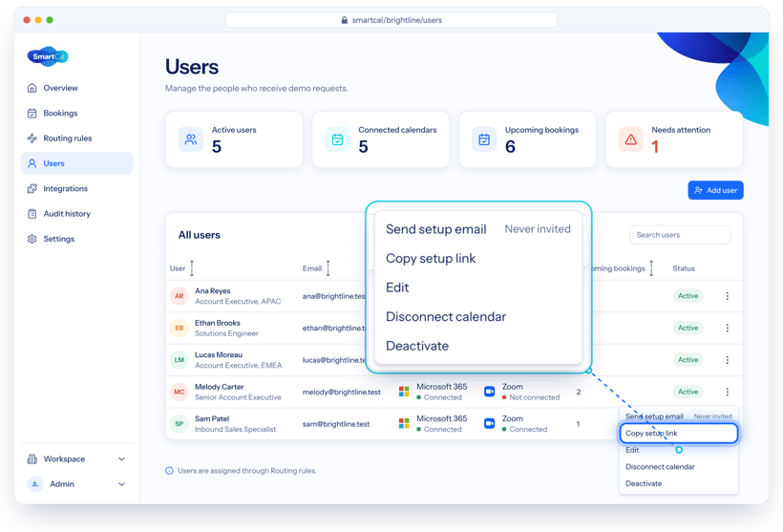Click the smartcal/brightline/users address bar
The height and width of the screenshot is (532, 783).
pyautogui.click(x=391, y=20)
